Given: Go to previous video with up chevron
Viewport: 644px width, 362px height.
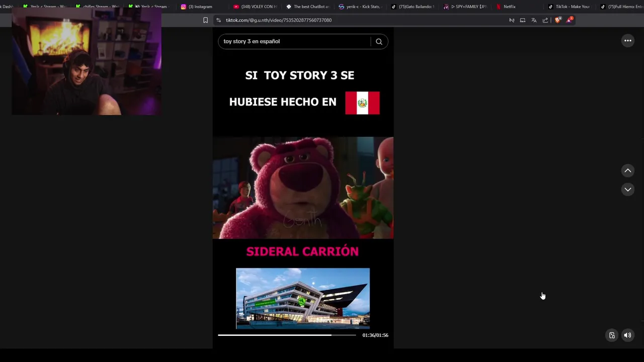Looking at the screenshot, I should pos(628,170).
